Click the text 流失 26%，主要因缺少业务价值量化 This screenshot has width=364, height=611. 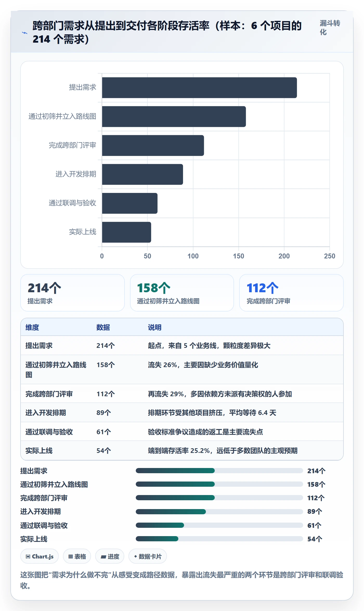pos(203,365)
